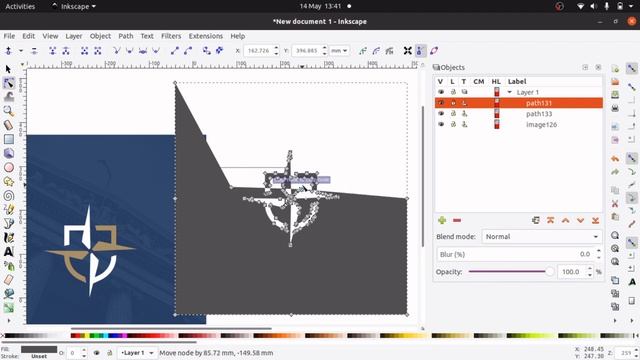The image size is (640, 360).
Task: Move selection to top in Objects panel
Action: [x=551, y=220]
